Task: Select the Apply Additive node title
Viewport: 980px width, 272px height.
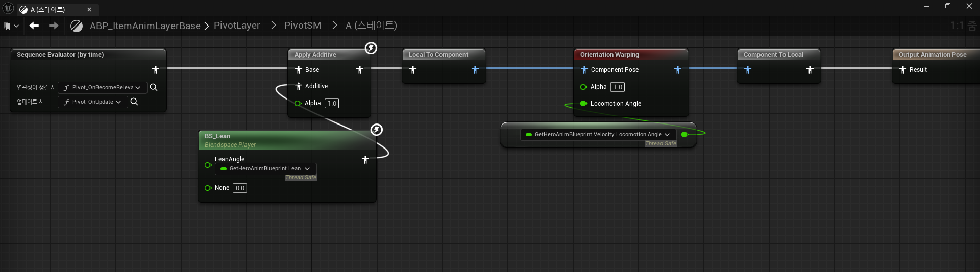Action: click(315, 55)
